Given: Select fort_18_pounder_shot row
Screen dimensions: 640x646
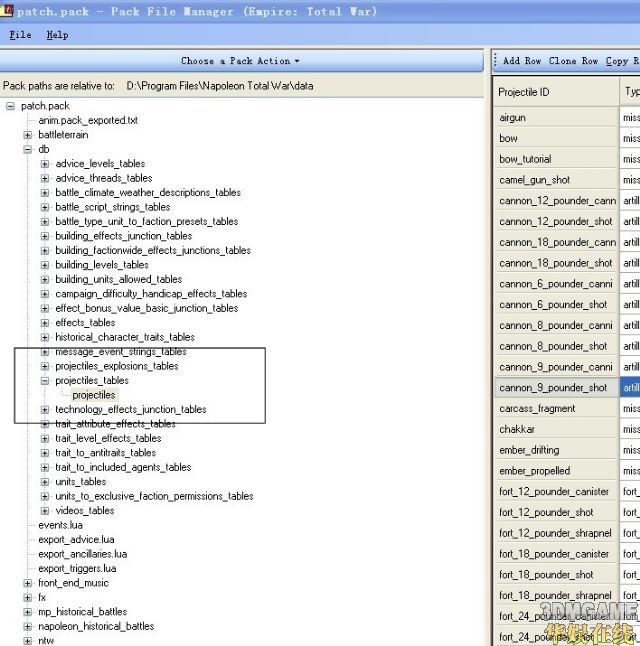Looking at the screenshot, I should point(556,575).
